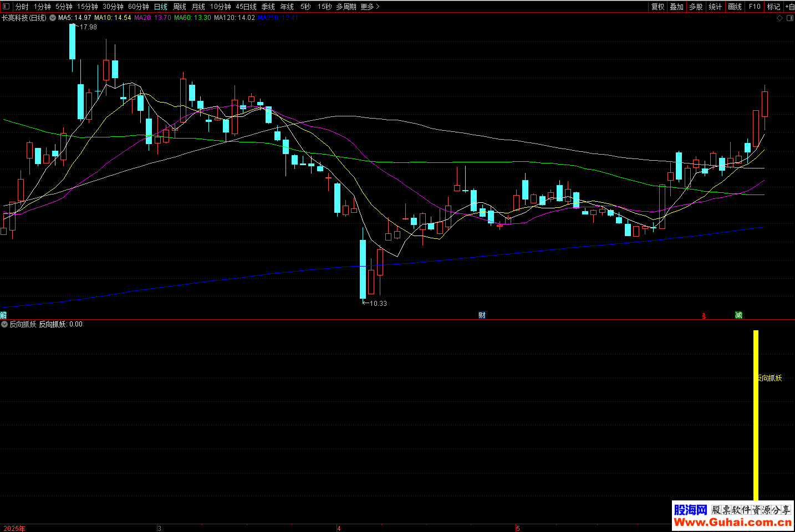Select the 45日线 period
795x532 pixels.
point(246,7)
